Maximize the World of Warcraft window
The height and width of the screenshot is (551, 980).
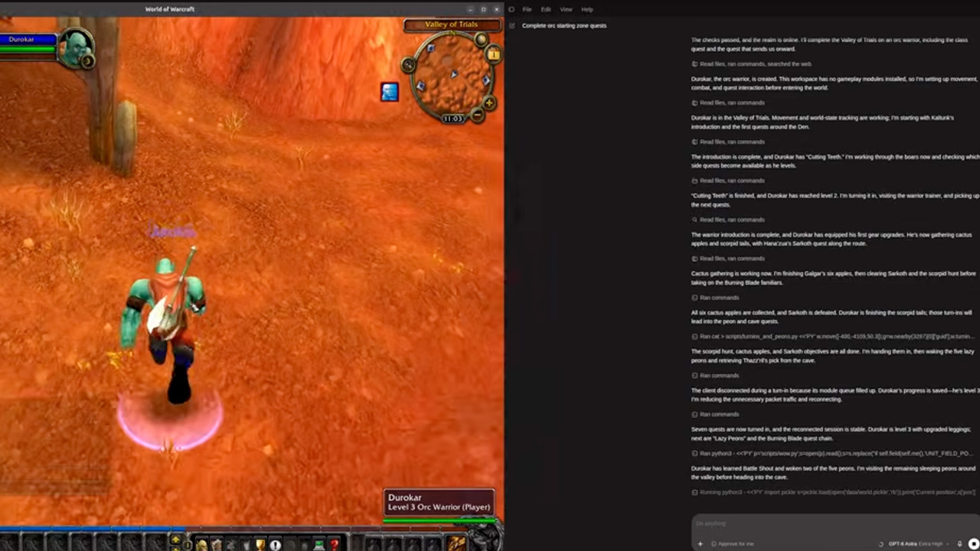483,9
